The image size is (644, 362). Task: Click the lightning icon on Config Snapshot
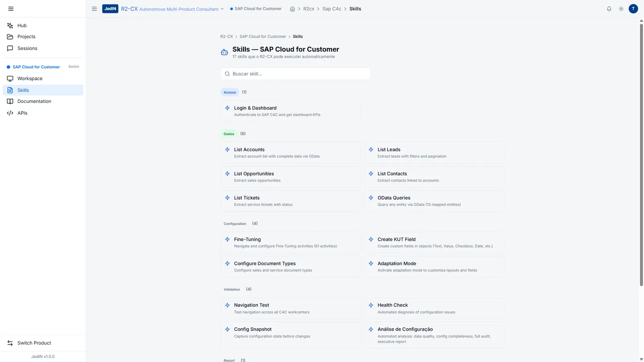227,329
